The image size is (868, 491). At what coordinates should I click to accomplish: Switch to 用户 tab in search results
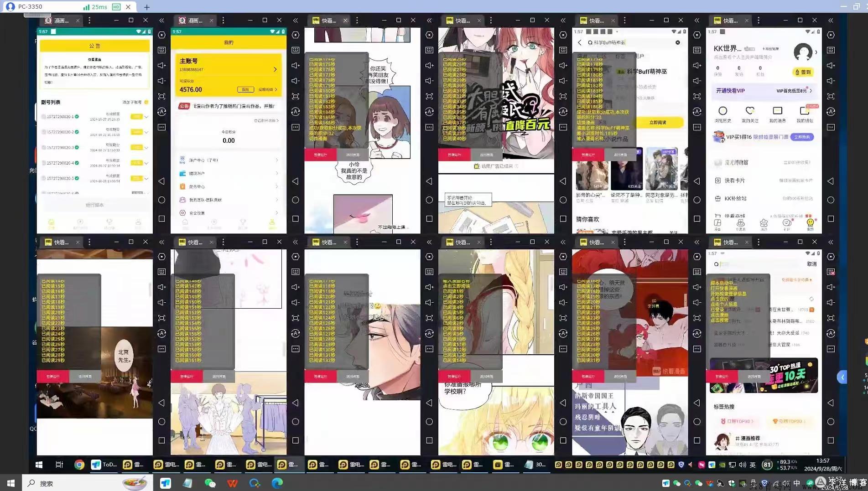pyautogui.click(x=640, y=56)
